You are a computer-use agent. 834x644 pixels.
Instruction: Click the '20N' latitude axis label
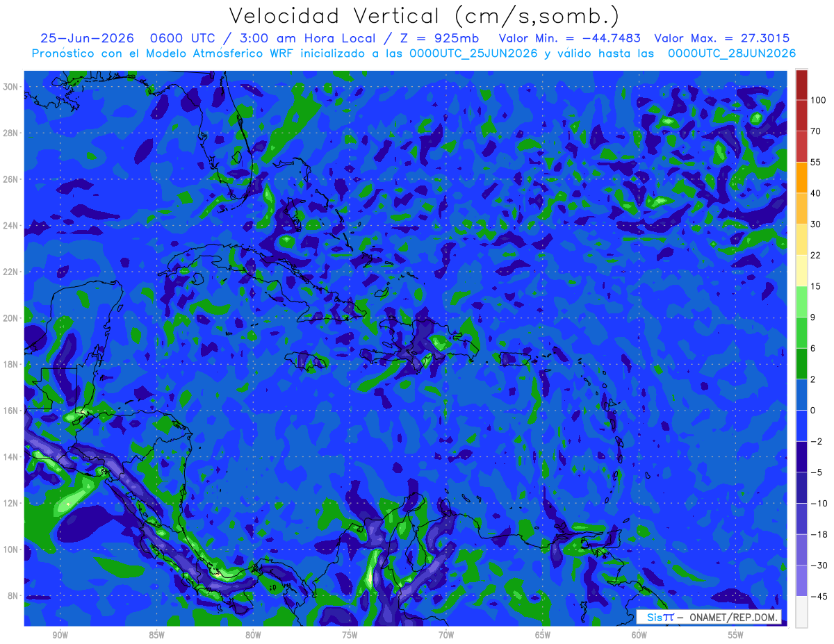11,318
